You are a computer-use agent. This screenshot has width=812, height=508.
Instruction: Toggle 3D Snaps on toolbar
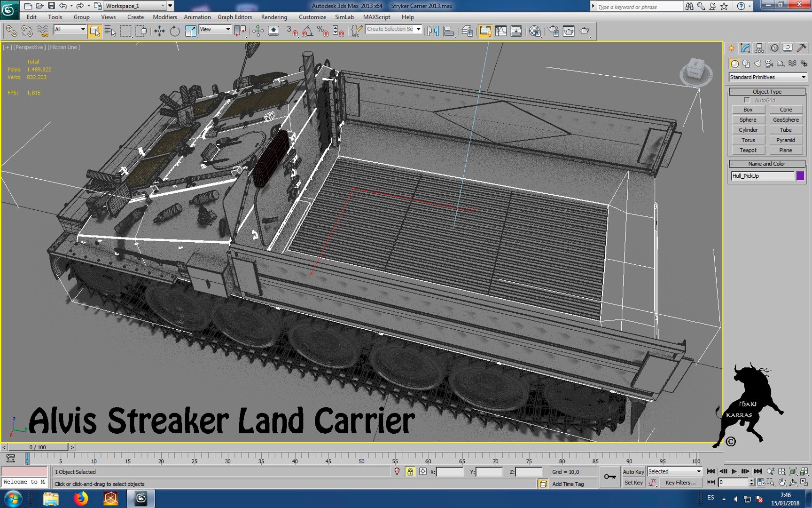[x=292, y=31]
